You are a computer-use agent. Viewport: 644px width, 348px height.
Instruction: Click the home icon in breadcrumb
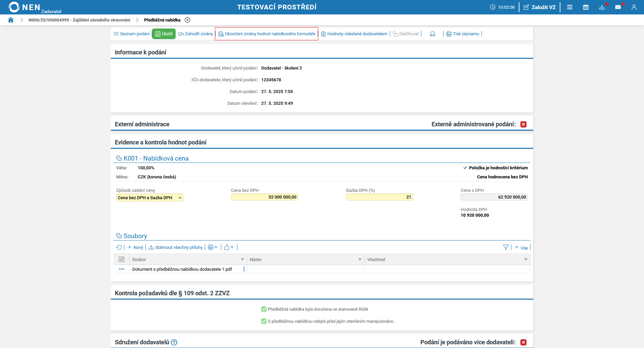tap(11, 20)
